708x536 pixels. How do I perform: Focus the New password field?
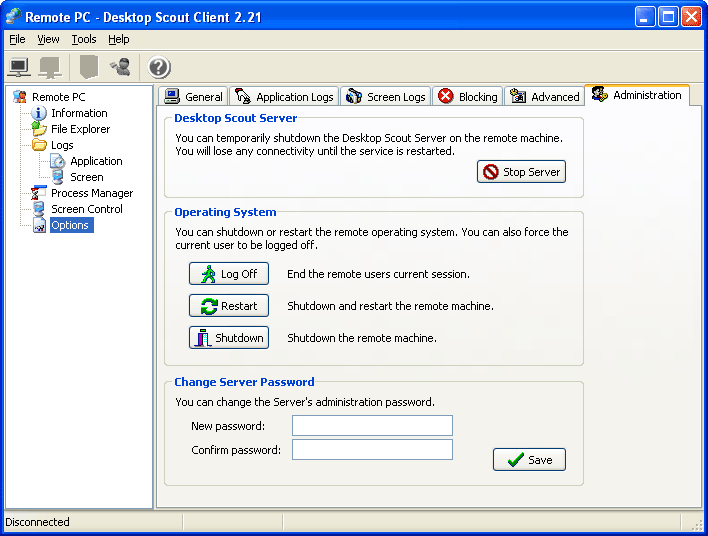(373, 425)
